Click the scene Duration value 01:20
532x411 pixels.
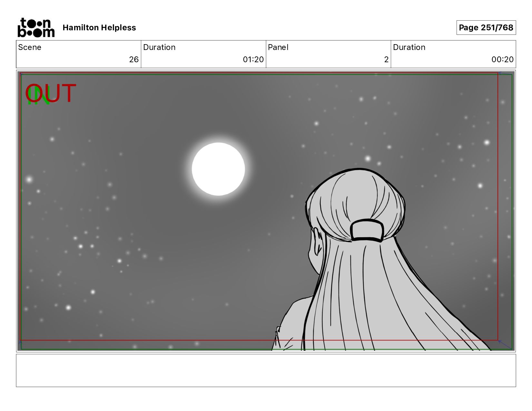tap(253, 60)
